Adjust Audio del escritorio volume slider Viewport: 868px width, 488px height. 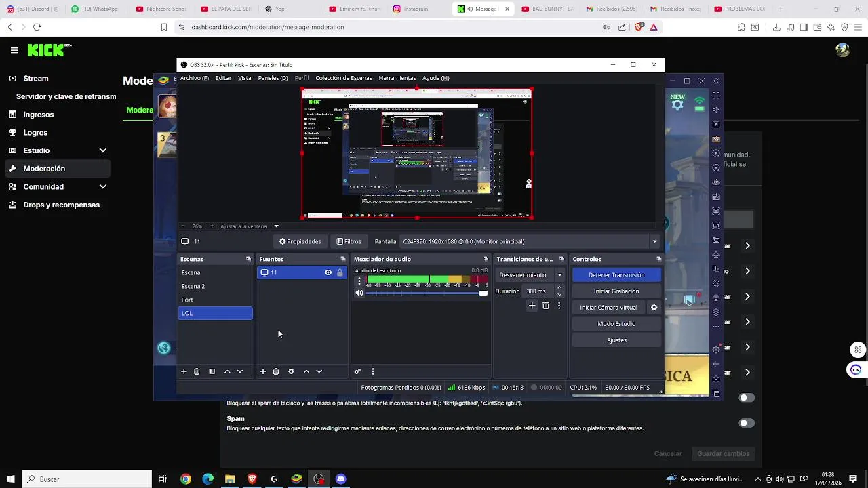pyautogui.click(x=426, y=293)
